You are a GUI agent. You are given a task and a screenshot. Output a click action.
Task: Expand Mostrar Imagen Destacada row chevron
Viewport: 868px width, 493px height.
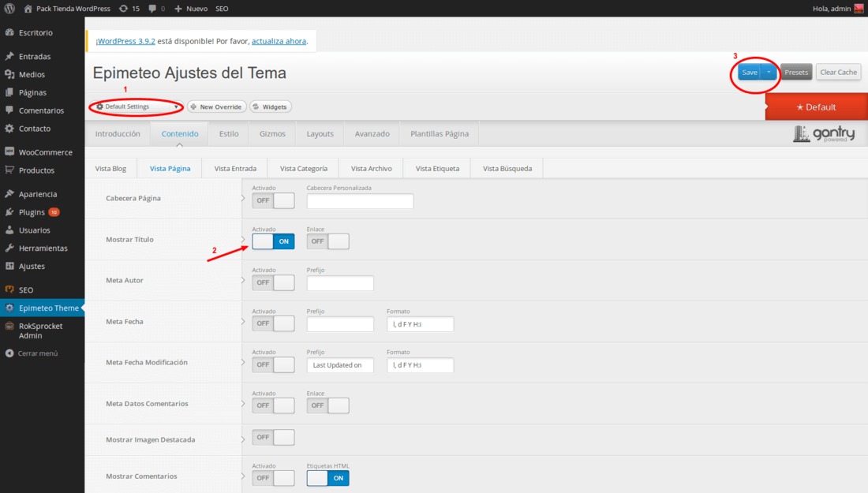[x=242, y=440]
